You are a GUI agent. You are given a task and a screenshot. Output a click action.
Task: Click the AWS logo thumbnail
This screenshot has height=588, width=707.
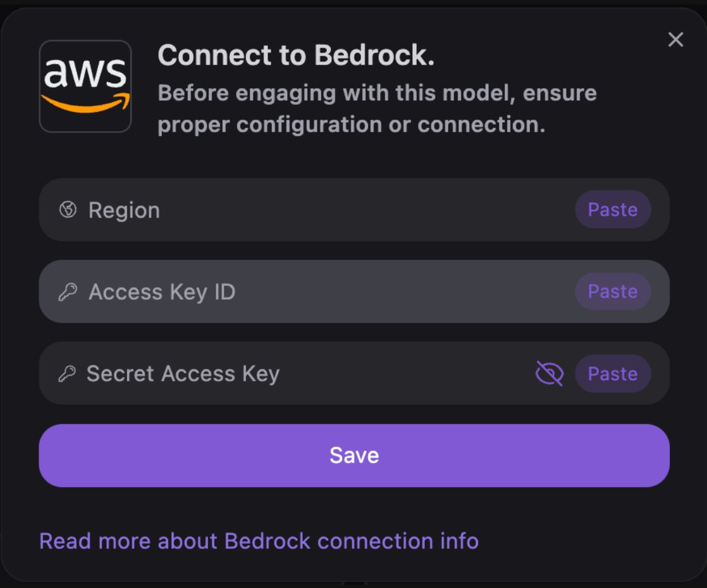click(x=85, y=86)
